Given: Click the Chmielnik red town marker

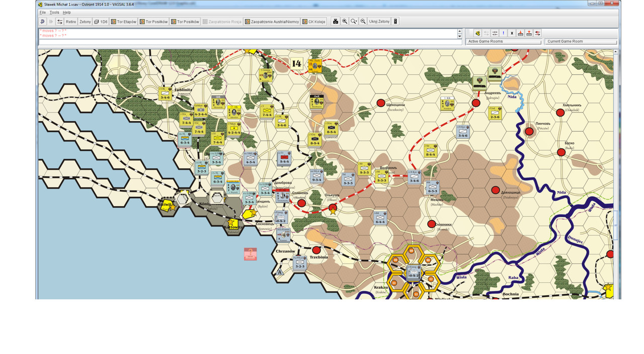Looking at the screenshot, I should tap(559, 113).
